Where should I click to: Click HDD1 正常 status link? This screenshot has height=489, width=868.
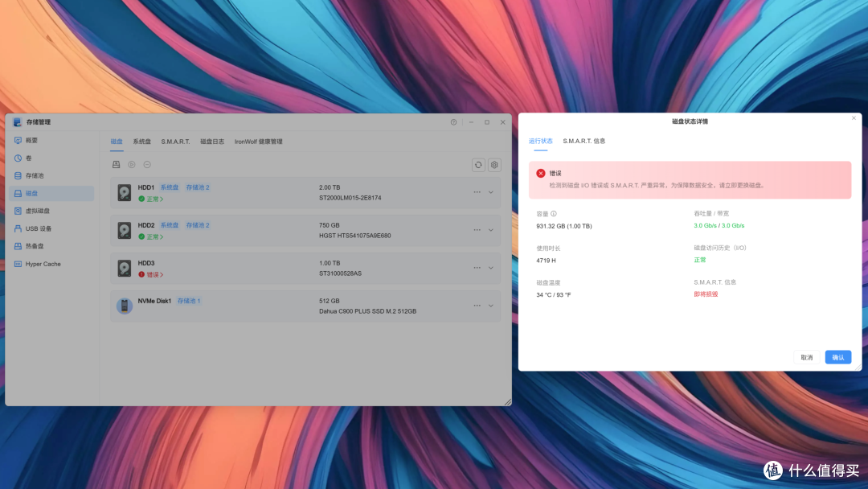[151, 199]
